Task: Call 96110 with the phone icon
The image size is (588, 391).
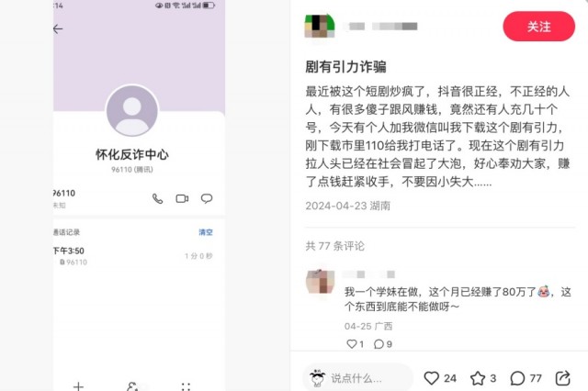Action: coord(157,198)
